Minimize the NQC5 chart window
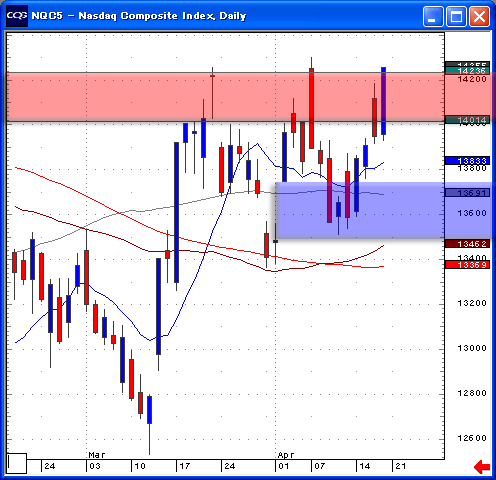Screen dimensions: 496x480 [433, 16]
